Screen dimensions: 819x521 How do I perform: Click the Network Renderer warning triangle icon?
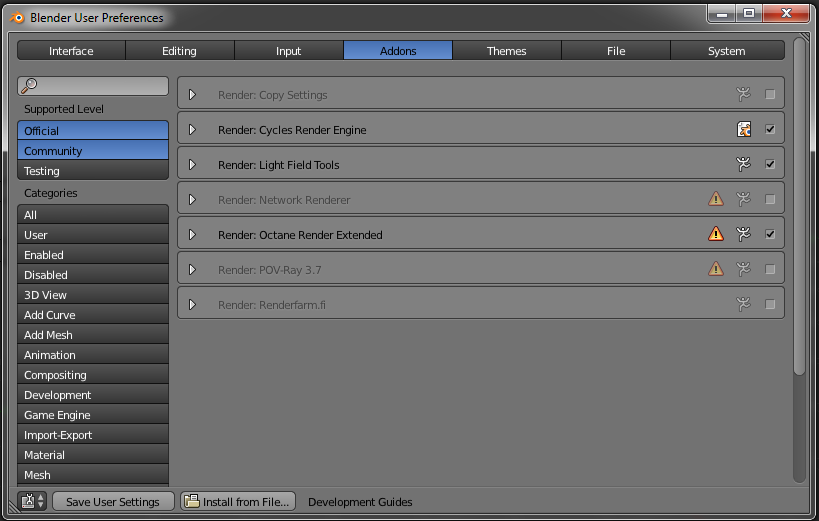pos(716,199)
